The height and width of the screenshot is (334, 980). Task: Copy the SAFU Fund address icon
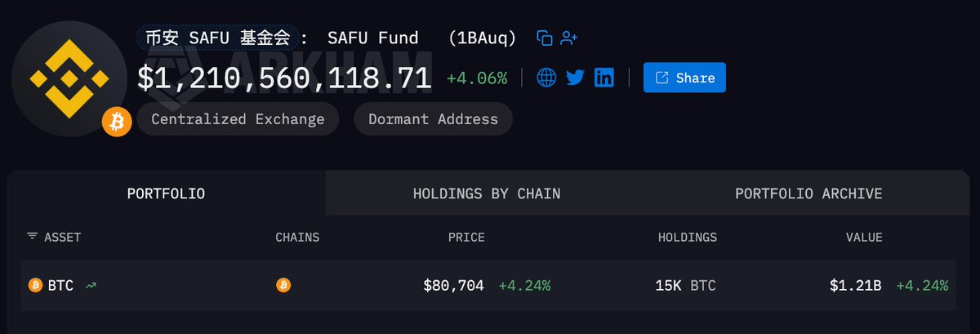coord(545,38)
